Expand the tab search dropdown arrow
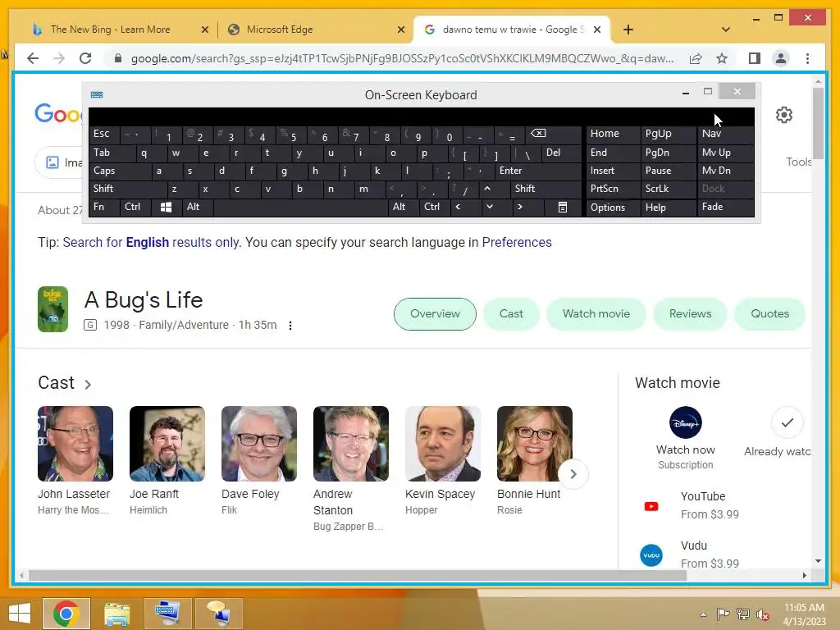The image size is (840, 630). coord(726,30)
